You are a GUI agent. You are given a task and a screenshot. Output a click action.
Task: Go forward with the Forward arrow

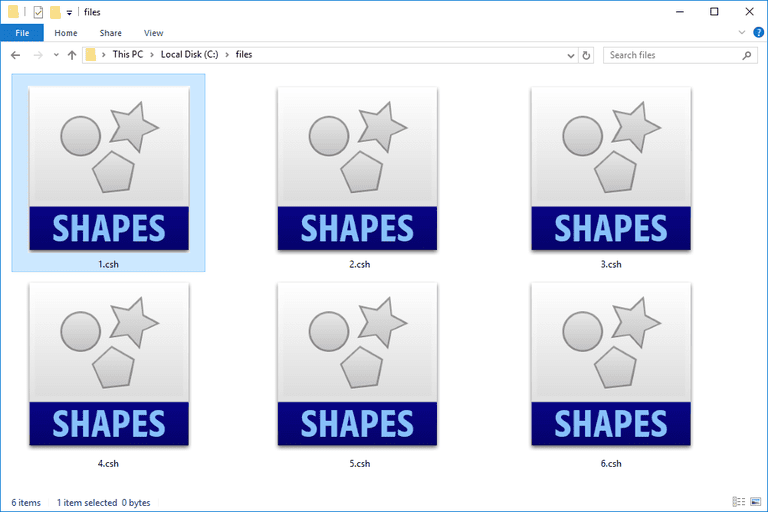click(38, 55)
